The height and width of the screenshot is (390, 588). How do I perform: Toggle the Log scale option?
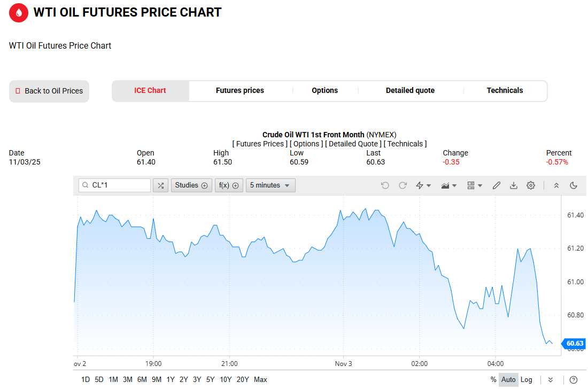coord(527,380)
